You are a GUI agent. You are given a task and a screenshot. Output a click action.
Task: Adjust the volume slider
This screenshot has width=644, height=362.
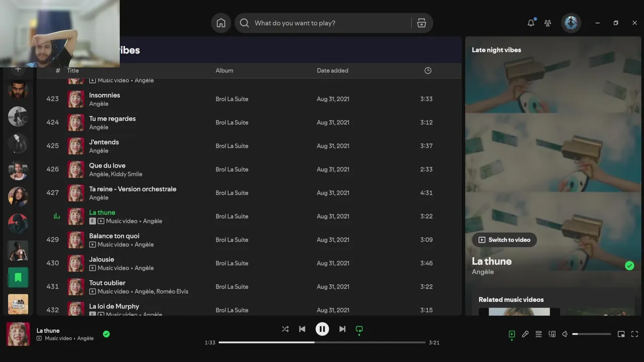point(592,334)
